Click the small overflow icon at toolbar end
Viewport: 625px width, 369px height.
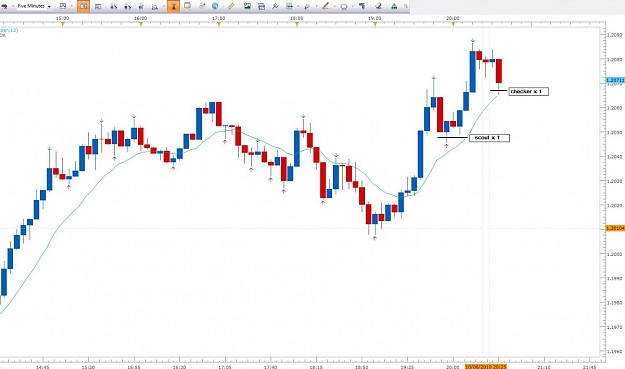406,6
